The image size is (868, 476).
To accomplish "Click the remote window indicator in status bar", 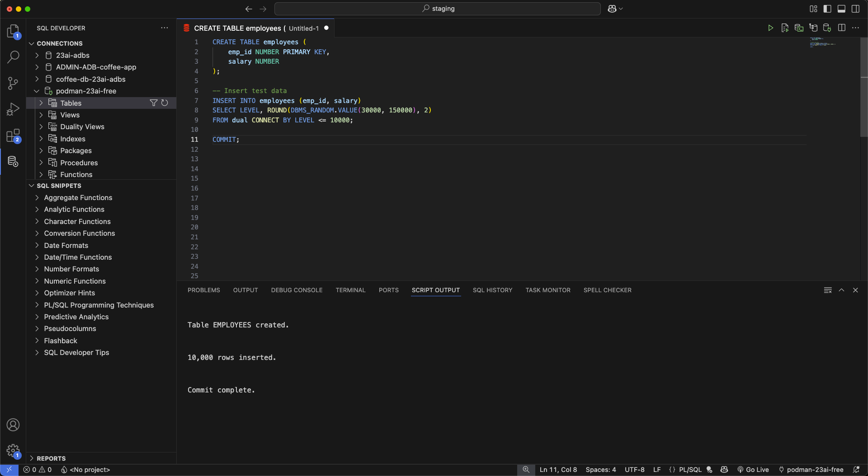I will tap(9, 470).
